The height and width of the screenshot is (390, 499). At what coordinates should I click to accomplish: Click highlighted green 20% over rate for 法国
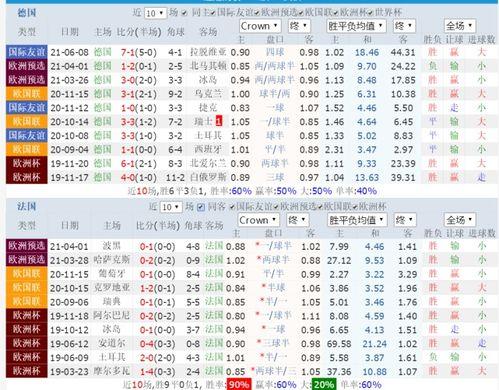tap(324, 385)
